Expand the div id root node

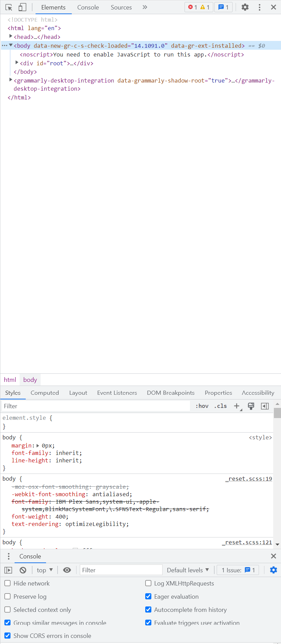coord(17,63)
